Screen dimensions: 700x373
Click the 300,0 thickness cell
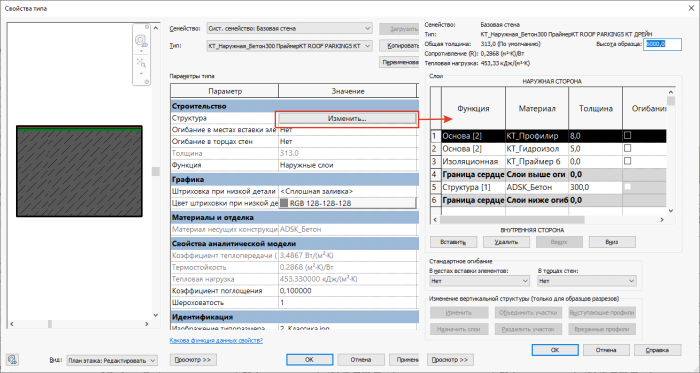[x=595, y=187]
